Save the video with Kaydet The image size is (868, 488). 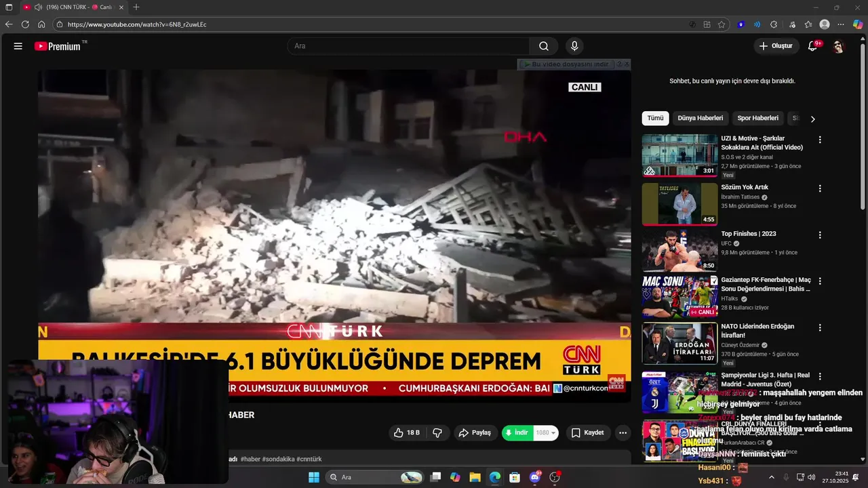tap(587, 432)
